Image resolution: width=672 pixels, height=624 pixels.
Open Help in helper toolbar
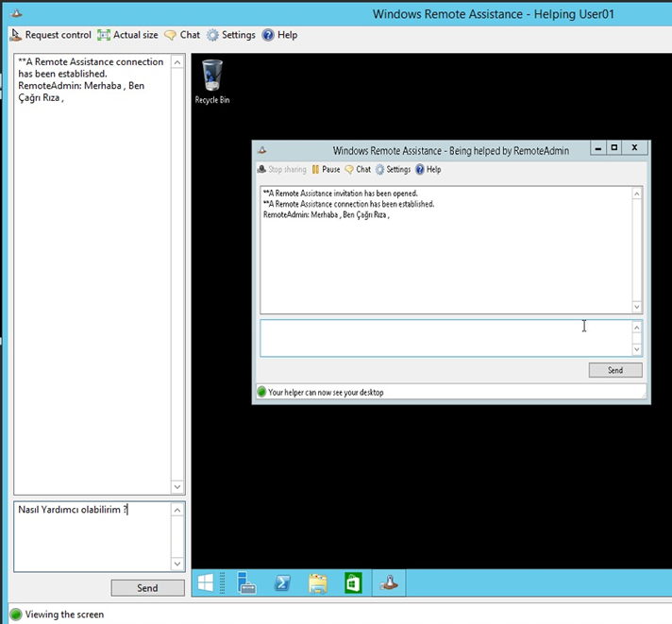pos(279,35)
